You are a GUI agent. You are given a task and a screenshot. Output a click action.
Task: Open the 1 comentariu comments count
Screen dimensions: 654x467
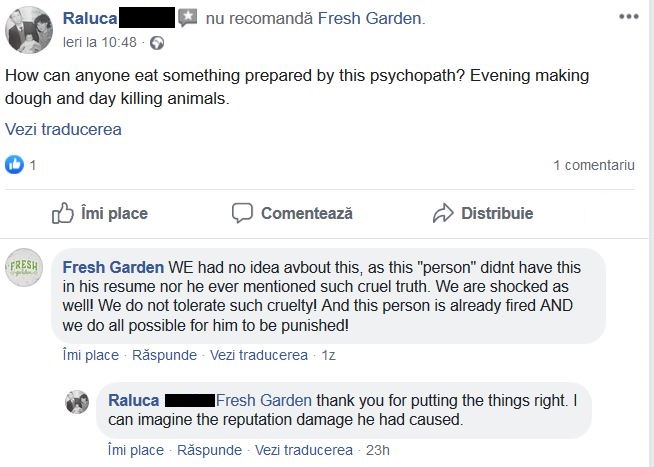pyautogui.click(x=594, y=165)
